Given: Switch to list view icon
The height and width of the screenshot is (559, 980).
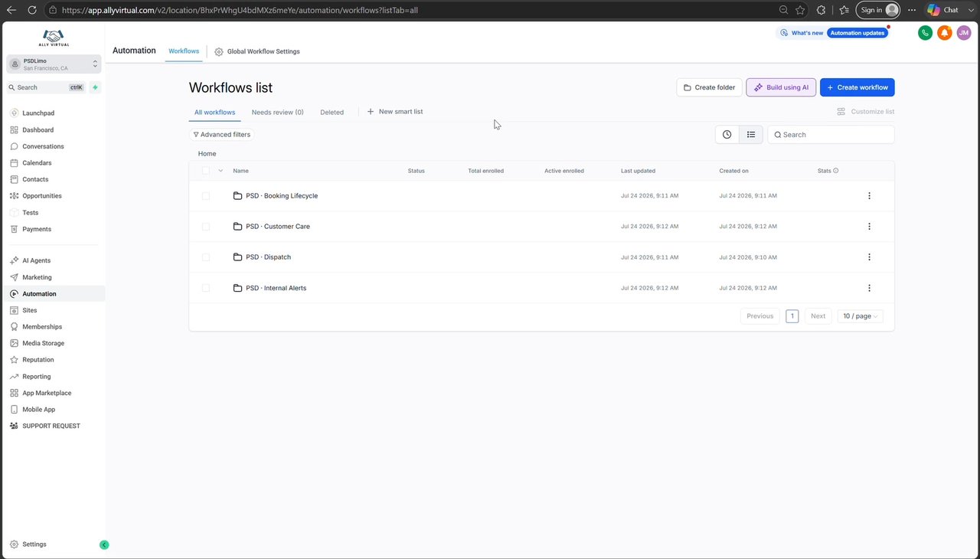Looking at the screenshot, I should pos(751,135).
